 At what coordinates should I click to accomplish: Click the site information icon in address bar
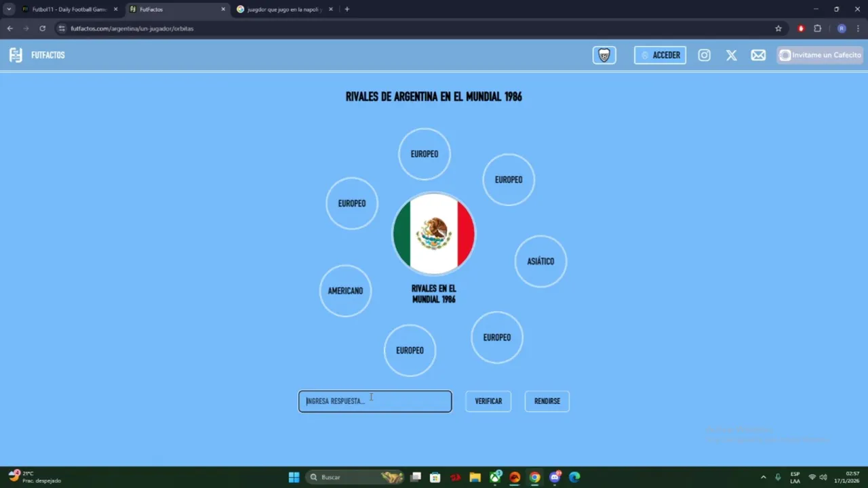coord(62,28)
